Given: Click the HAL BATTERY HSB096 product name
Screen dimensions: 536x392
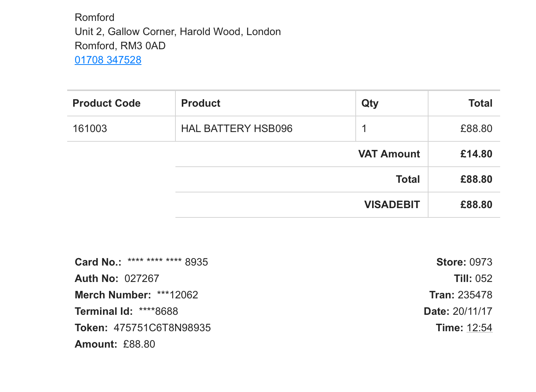Looking at the screenshot, I should [x=237, y=129].
